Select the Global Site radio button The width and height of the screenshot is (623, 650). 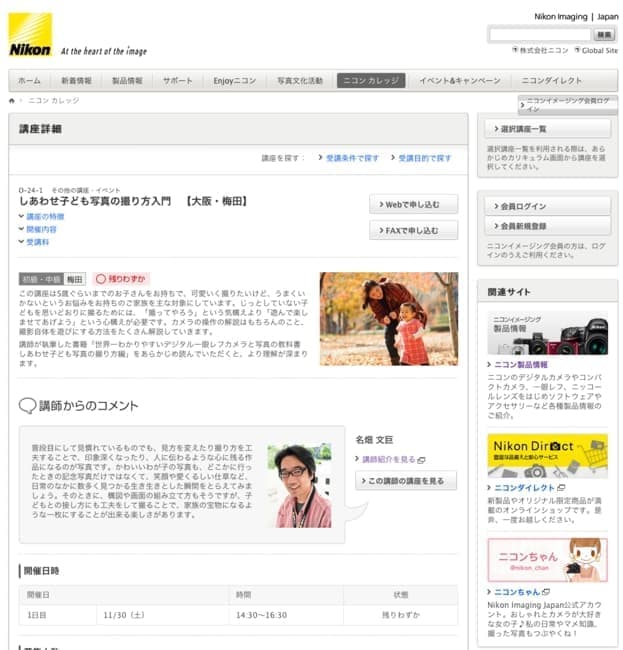577,49
